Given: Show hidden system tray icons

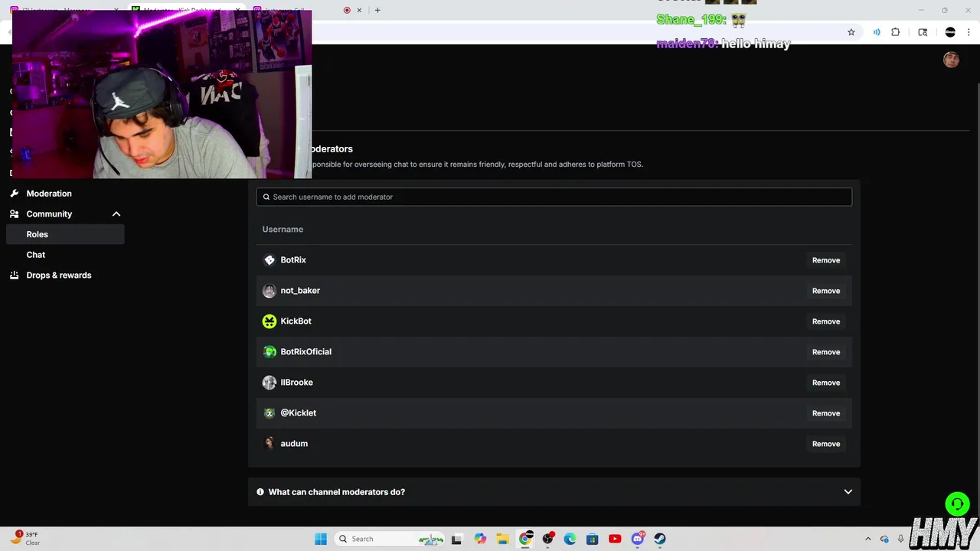Looking at the screenshot, I should (868, 539).
